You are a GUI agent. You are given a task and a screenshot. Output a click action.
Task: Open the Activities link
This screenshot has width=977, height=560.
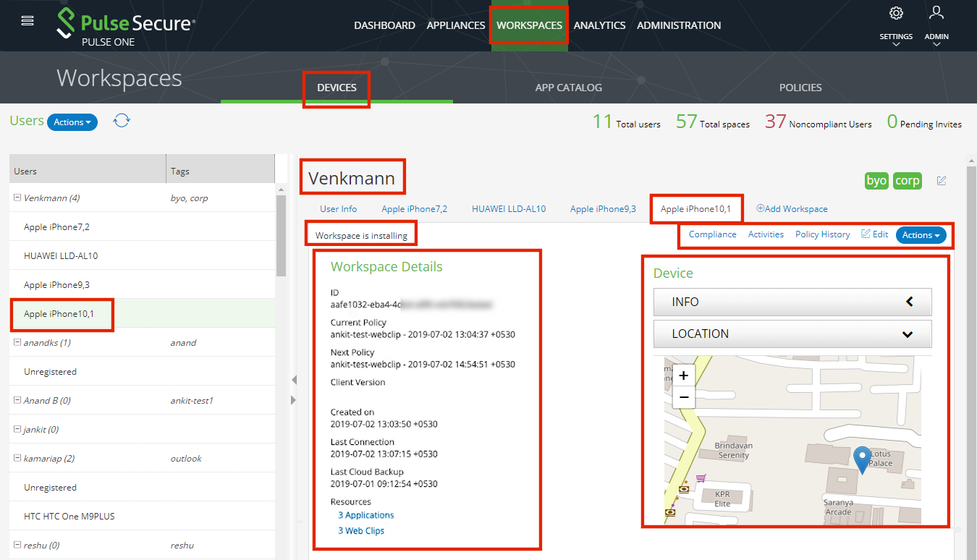point(766,234)
